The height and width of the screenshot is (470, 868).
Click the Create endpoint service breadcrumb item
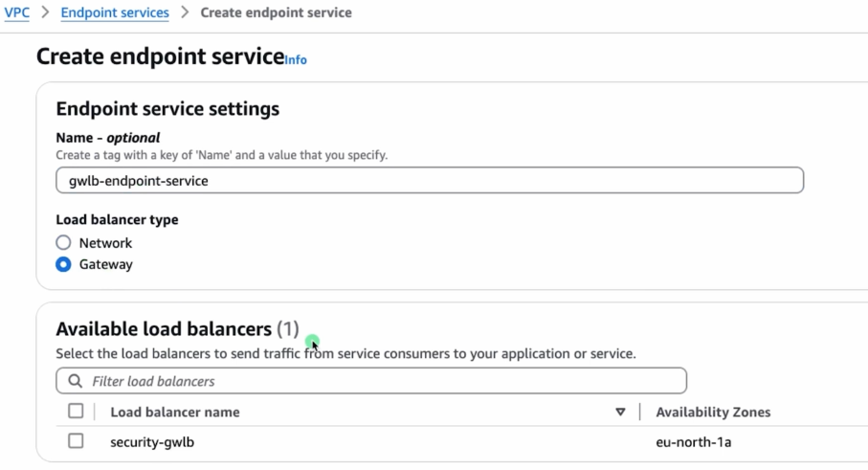tap(276, 12)
